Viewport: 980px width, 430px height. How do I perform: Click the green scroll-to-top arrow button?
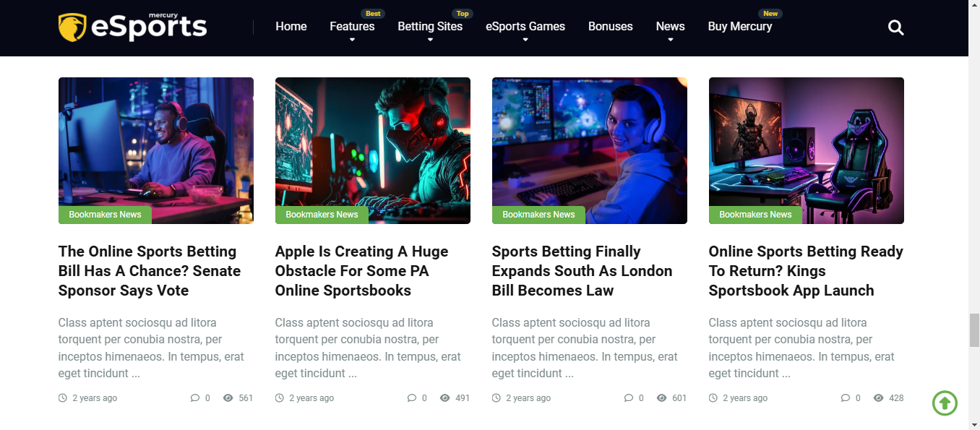pyautogui.click(x=945, y=403)
